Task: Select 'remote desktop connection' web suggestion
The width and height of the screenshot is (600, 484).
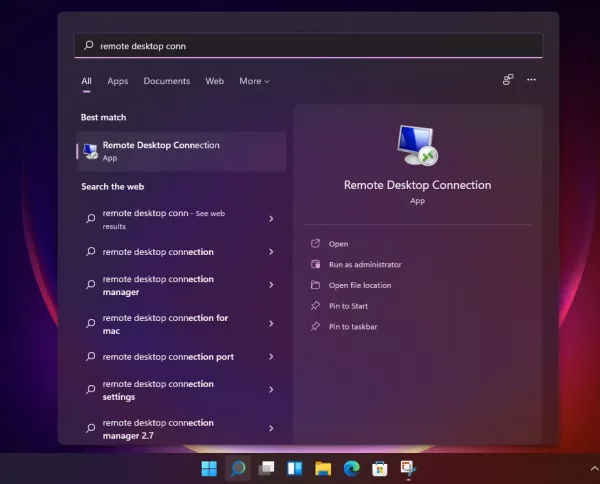Action: click(158, 252)
